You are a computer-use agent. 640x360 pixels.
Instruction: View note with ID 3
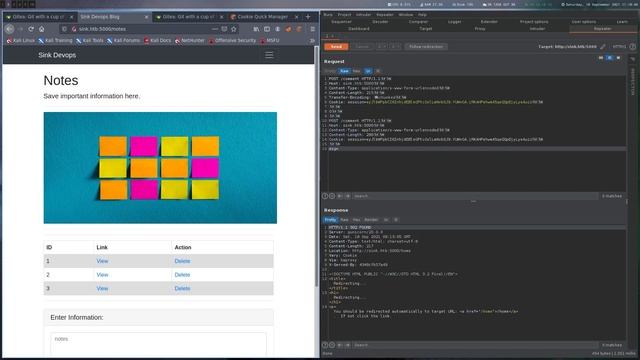[x=102, y=288]
